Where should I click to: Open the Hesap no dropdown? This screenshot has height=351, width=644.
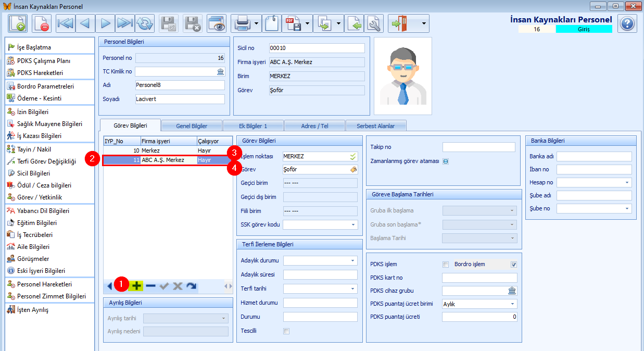[627, 182]
